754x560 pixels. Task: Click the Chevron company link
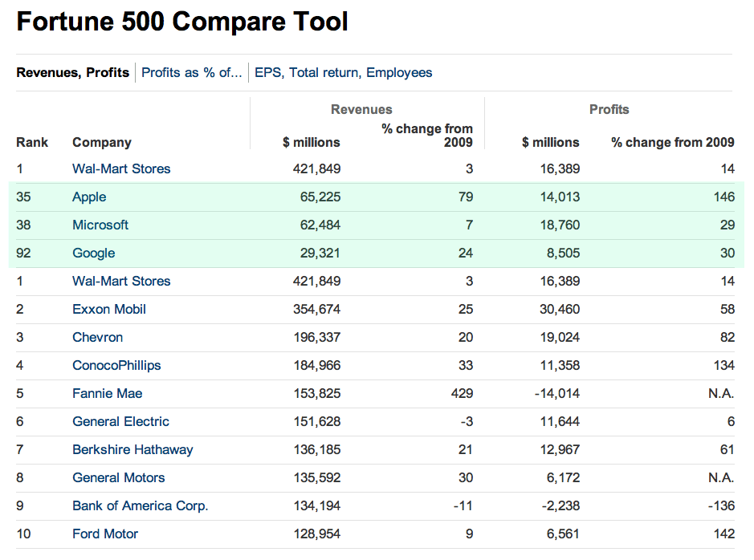(x=98, y=337)
